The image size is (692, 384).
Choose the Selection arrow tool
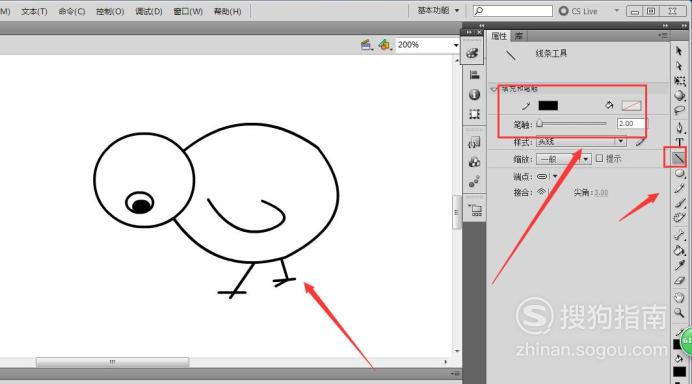click(x=679, y=51)
